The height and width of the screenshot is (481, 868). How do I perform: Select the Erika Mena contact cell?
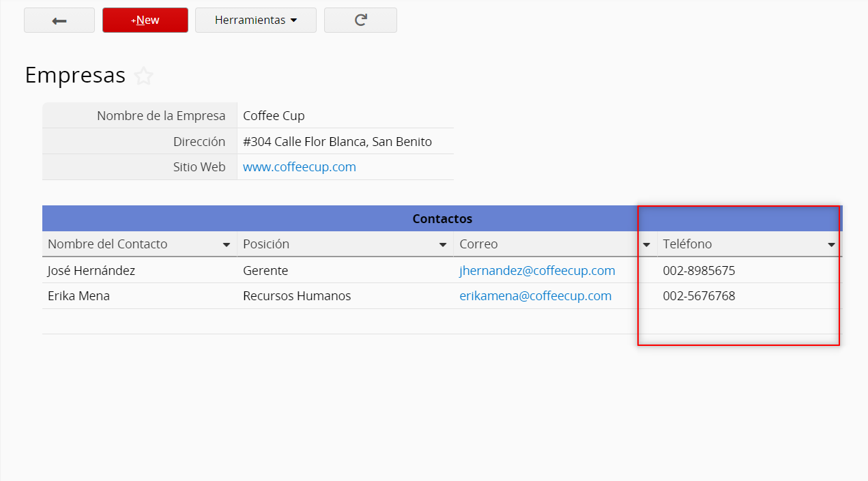(x=78, y=296)
